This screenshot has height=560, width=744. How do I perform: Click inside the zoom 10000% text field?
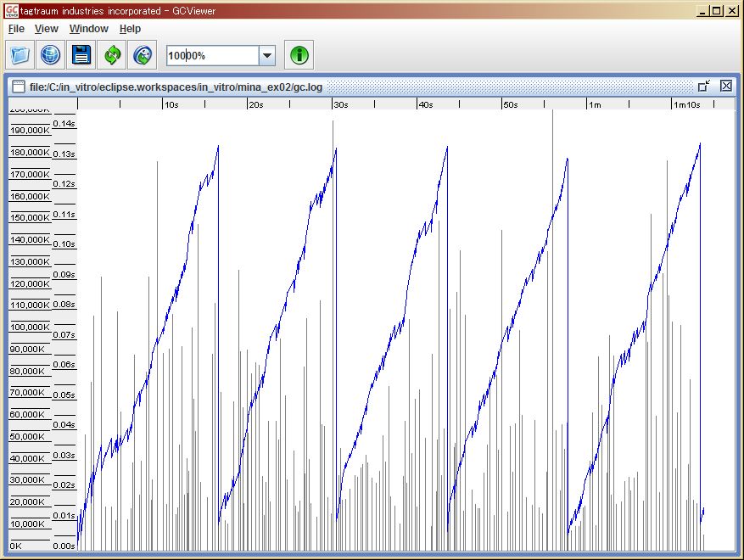point(213,55)
